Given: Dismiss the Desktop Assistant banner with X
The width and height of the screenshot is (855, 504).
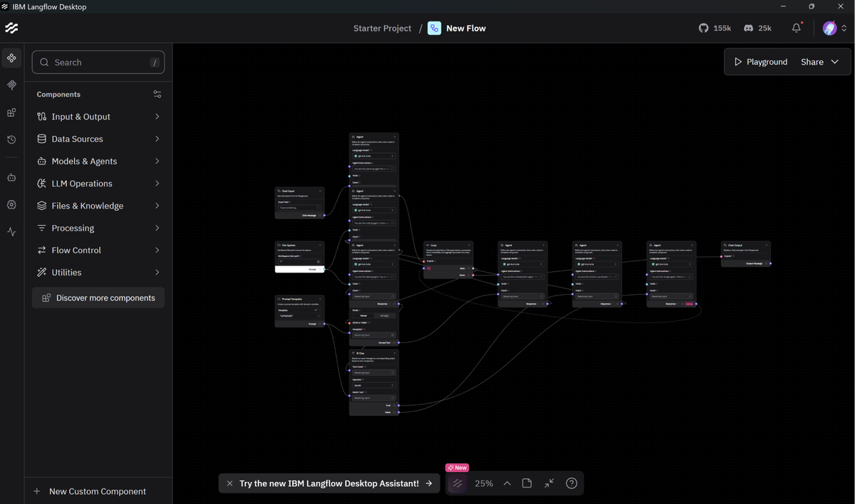Looking at the screenshot, I should tap(229, 483).
